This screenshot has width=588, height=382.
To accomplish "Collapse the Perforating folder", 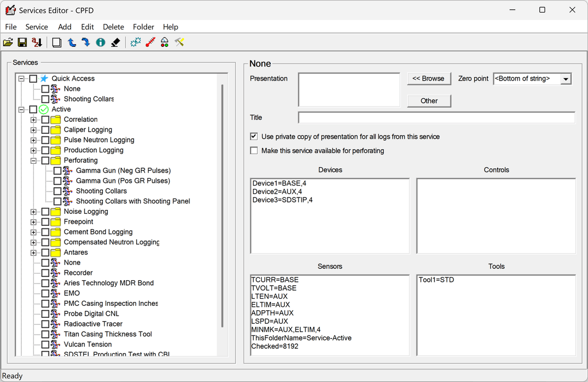I will point(33,160).
